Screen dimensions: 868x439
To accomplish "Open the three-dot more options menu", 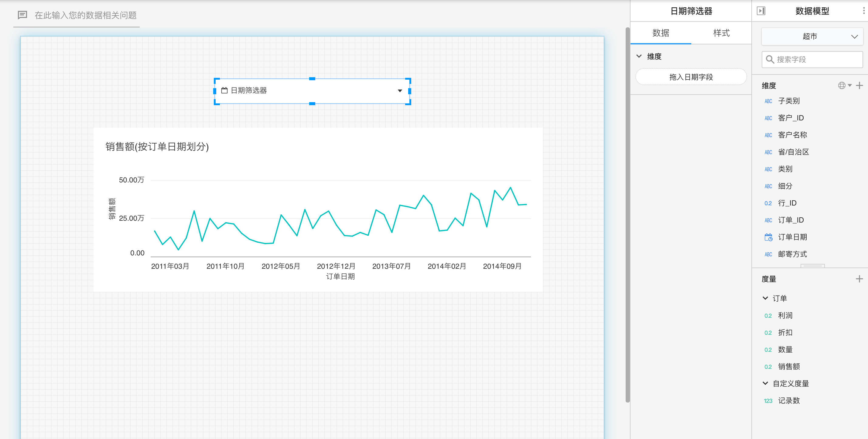I will [x=864, y=11].
